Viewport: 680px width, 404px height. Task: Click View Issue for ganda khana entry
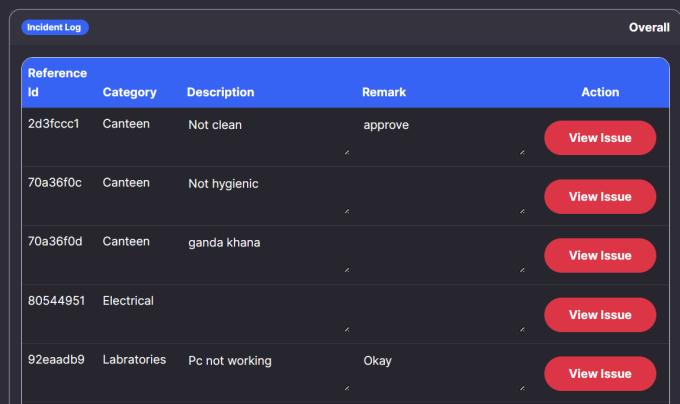[x=599, y=256]
